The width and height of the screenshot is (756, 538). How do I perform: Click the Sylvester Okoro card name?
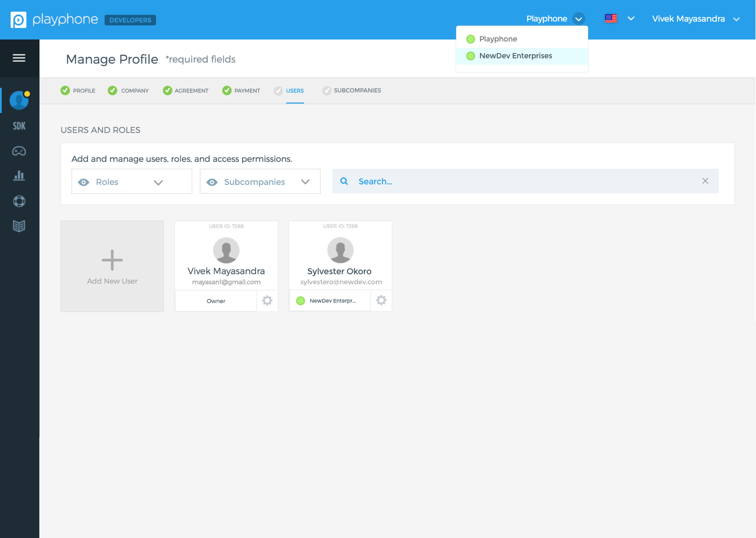tap(340, 271)
